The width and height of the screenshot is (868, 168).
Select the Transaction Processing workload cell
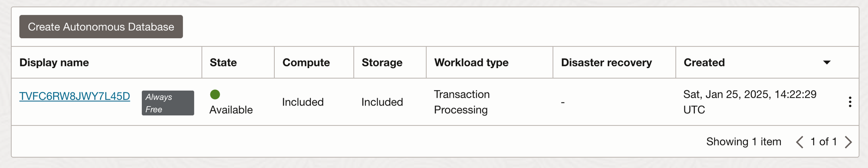(x=462, y=102)
